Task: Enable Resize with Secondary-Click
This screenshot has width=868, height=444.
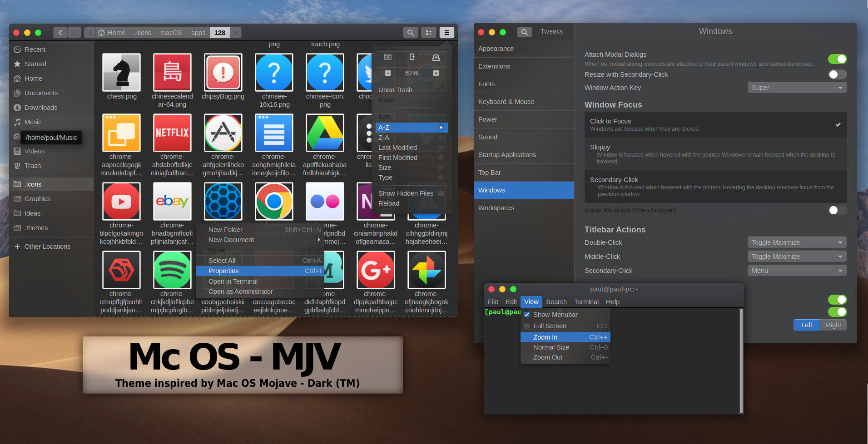Action: [x=837, y=74]
